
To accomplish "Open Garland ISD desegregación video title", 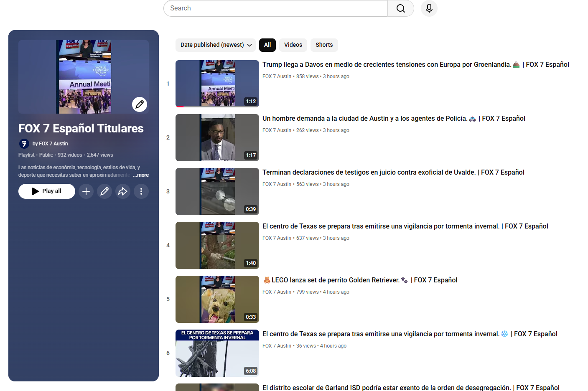I will tap(411, 388).
